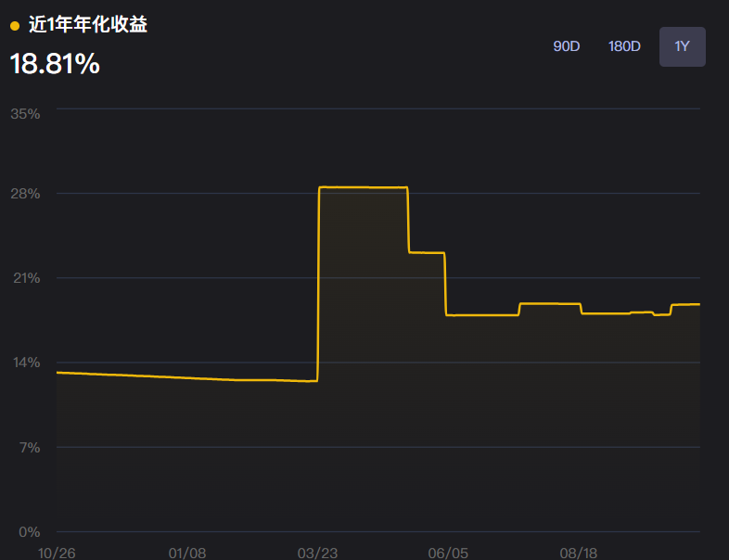Switch to the 180D time range
The image size is (729, 560).
tap(624, 46)
